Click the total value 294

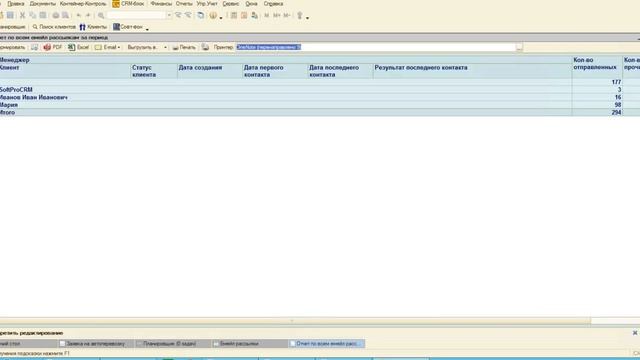click(x=616, y=113)
